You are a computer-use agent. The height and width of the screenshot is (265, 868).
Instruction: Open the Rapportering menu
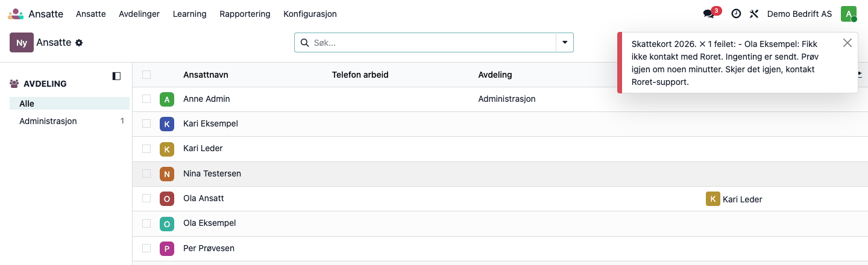(245, 14)
